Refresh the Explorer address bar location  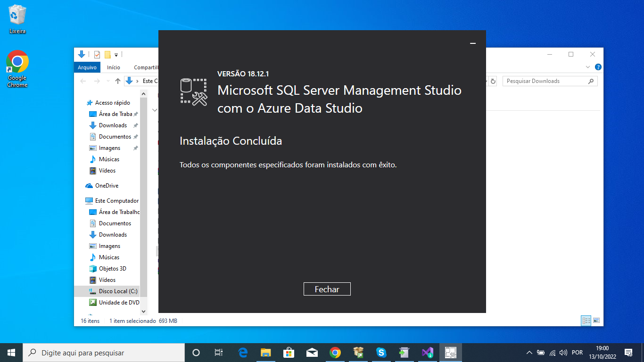[x=493, y=81]
